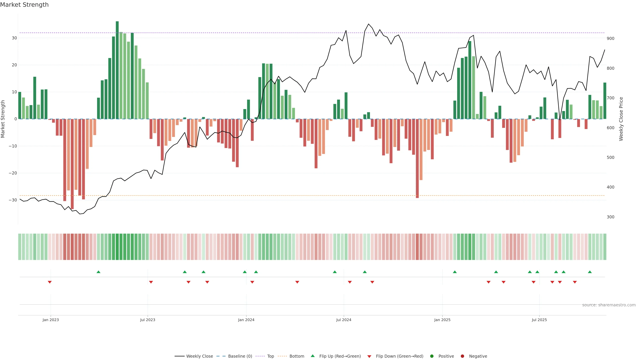This screenshot has width=644, height=362.
Task: Click the Market Strength chart title
Action: [24, 5]
